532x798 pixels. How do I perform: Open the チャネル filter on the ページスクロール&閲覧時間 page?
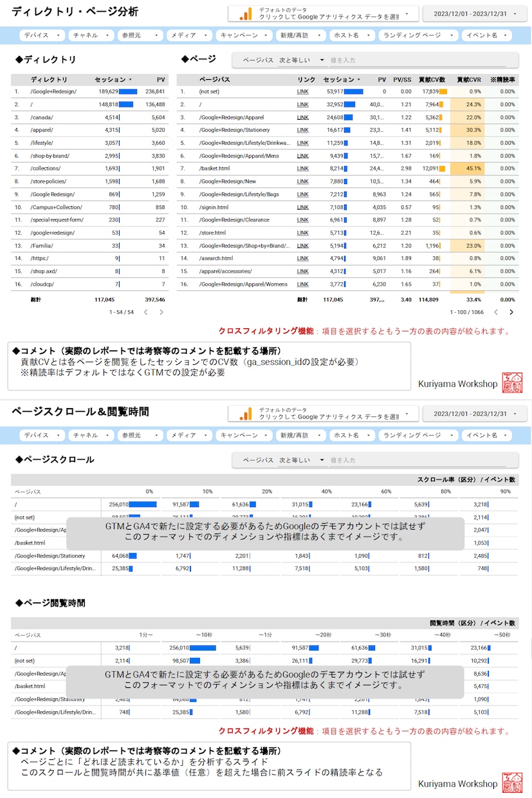[x=91, y=435]
